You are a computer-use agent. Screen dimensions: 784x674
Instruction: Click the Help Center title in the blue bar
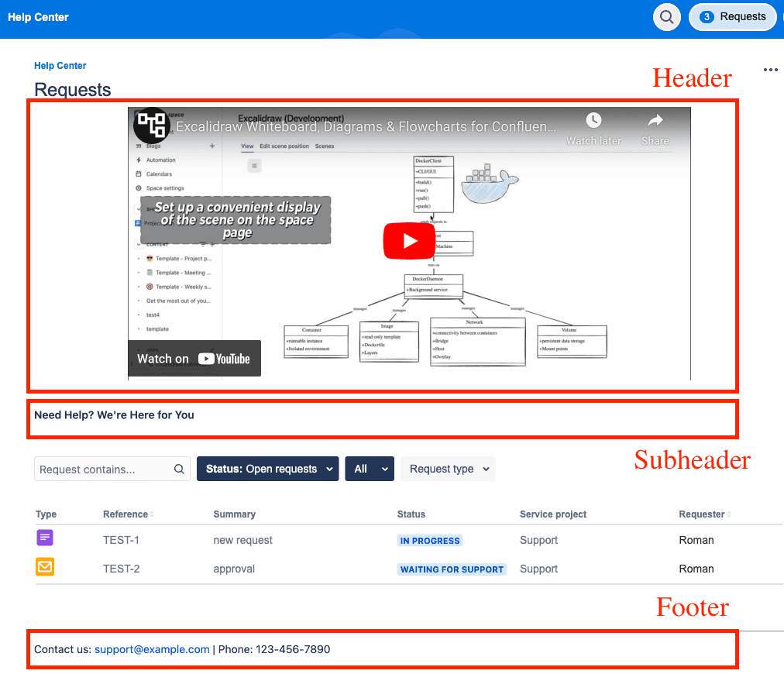(38, 17)
